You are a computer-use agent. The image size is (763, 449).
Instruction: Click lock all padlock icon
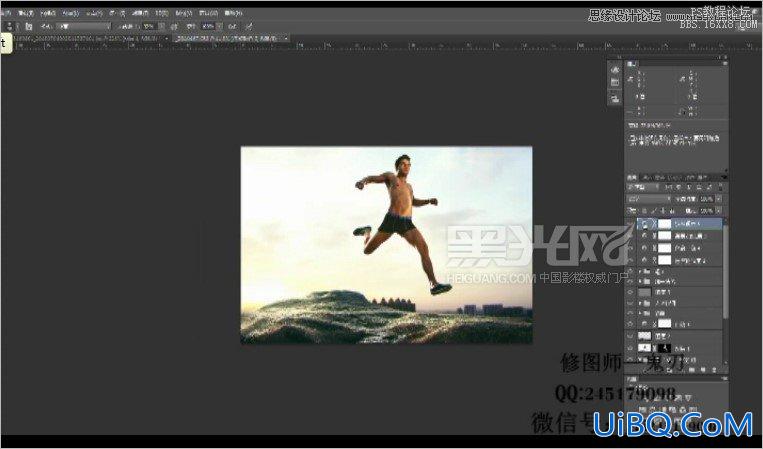(672, 211)
